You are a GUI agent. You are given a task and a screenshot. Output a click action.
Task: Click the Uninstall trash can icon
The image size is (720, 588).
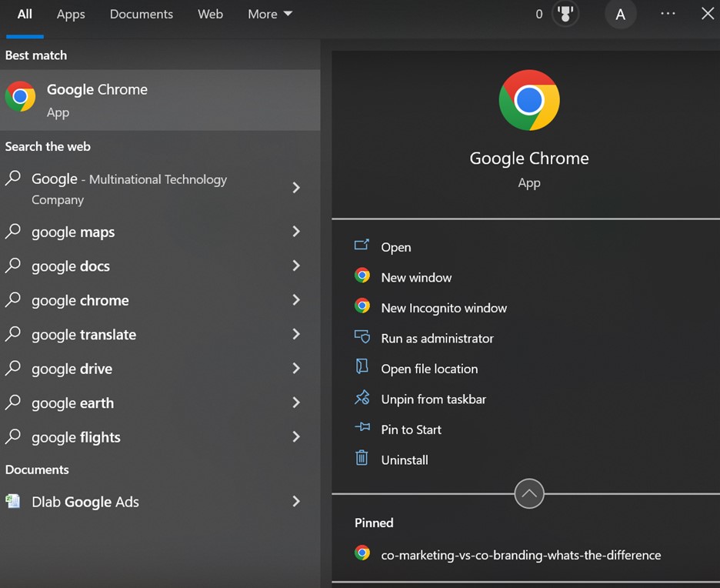[362, 459]
